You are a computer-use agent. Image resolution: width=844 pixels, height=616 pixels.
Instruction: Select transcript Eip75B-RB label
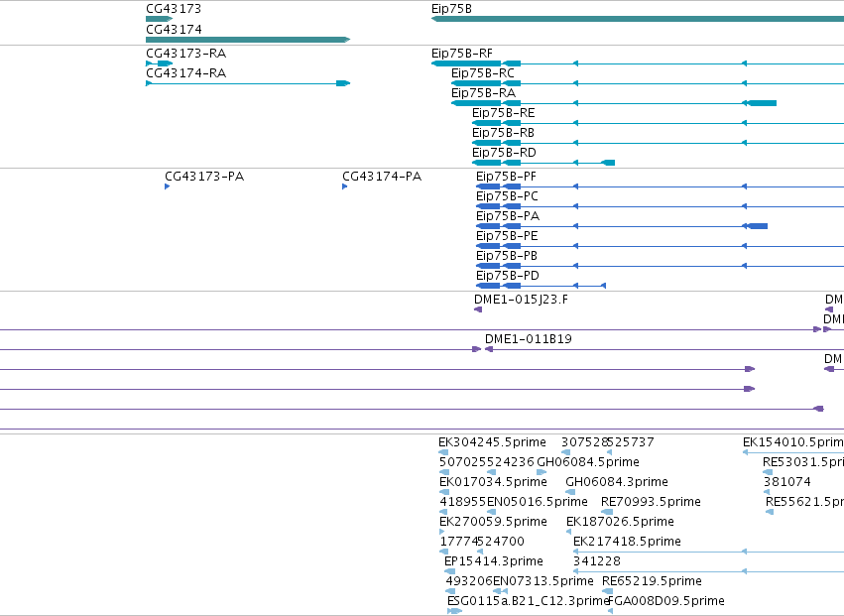[503, 133]
